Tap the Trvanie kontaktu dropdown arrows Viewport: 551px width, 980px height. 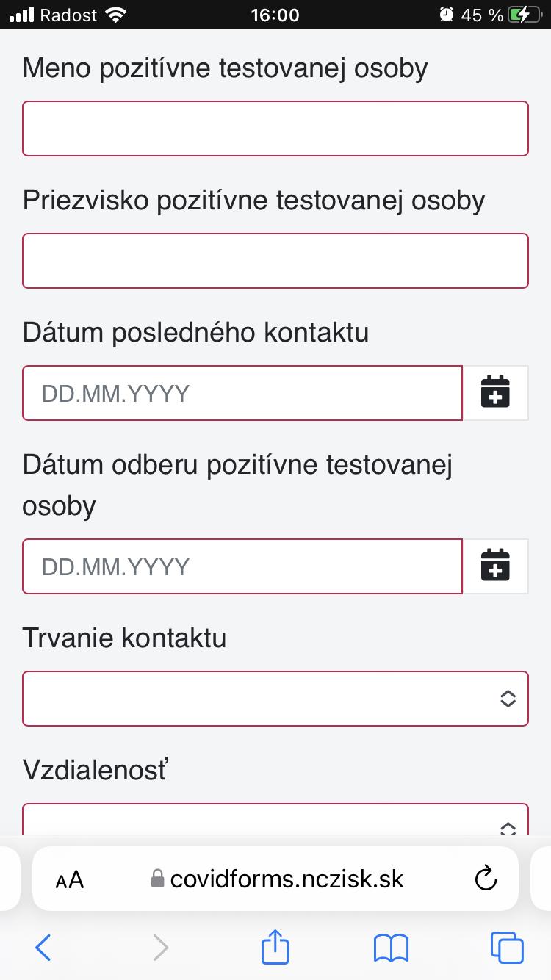tap(508, 699)
